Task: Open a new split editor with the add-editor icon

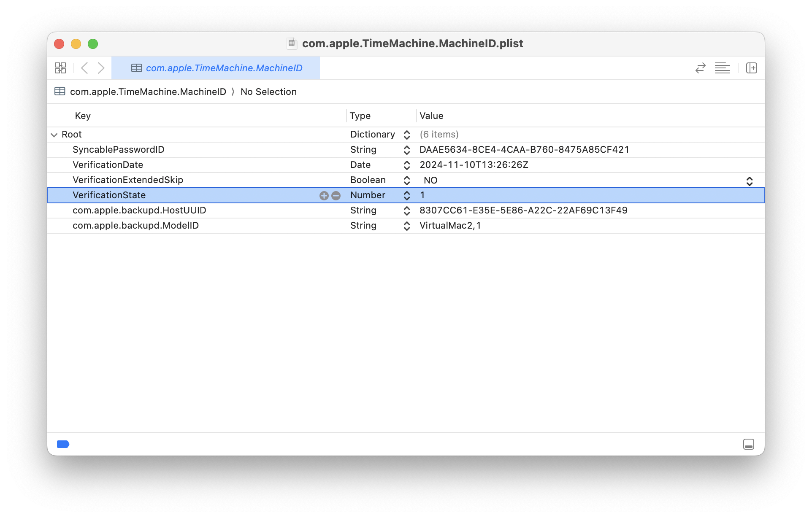Action: pyautogui.click(x=752, y=67)
